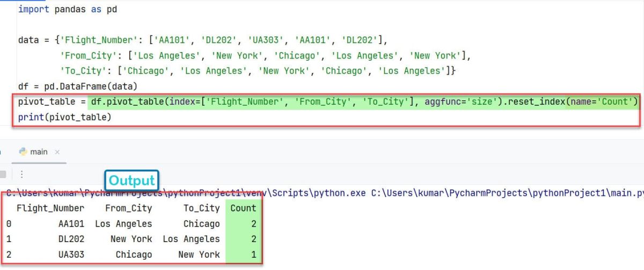This screenshot has height=270, width=644.
Task: Click the print(pivot_table) statement
Action: pos(64,117)
